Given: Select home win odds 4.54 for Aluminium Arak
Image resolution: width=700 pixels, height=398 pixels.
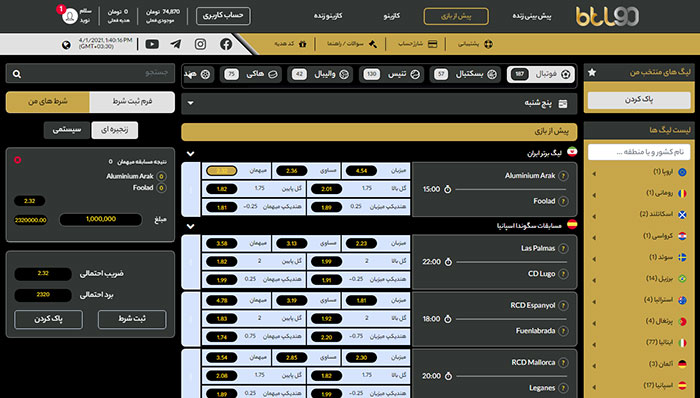Looking at the screenshot, I should 361,170.
